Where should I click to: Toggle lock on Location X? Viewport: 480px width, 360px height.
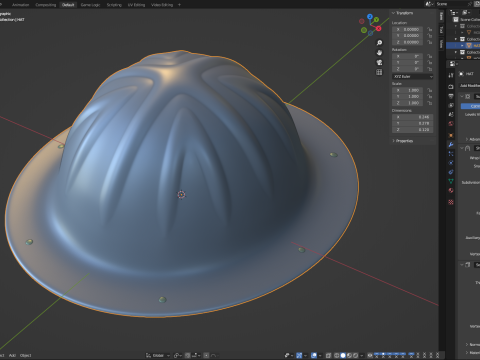tap(430, 29)
